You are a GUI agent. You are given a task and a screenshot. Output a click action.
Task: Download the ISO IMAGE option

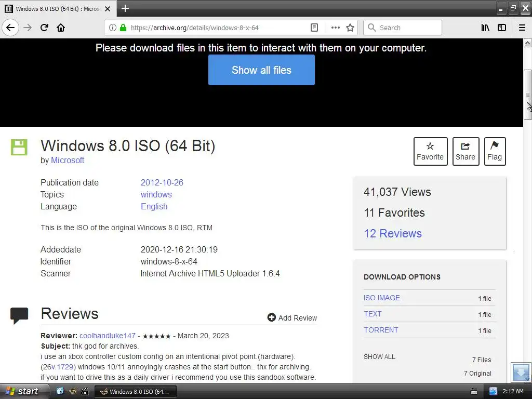tap(382, 298)
